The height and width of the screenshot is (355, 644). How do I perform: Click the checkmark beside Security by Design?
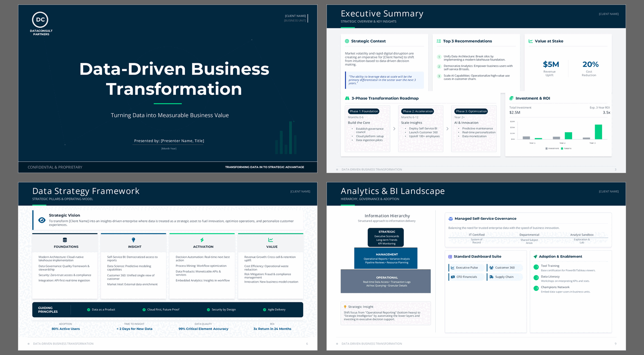coord(208,310)
